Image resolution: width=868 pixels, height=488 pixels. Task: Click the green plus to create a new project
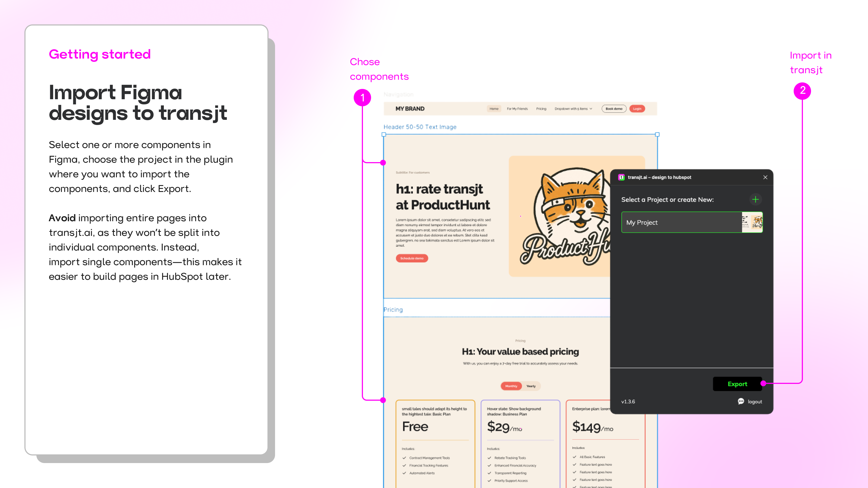click(755, 199)
